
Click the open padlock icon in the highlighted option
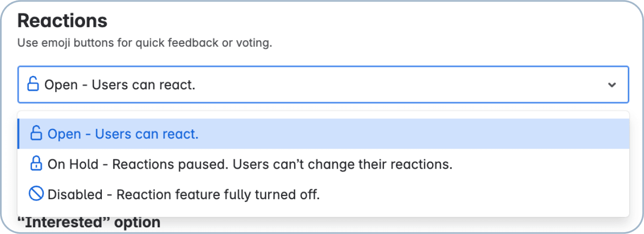click(36, 134)
